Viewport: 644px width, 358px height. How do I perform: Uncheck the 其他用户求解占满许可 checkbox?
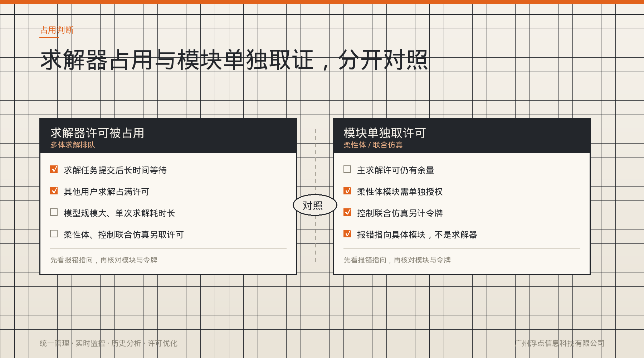54,191
